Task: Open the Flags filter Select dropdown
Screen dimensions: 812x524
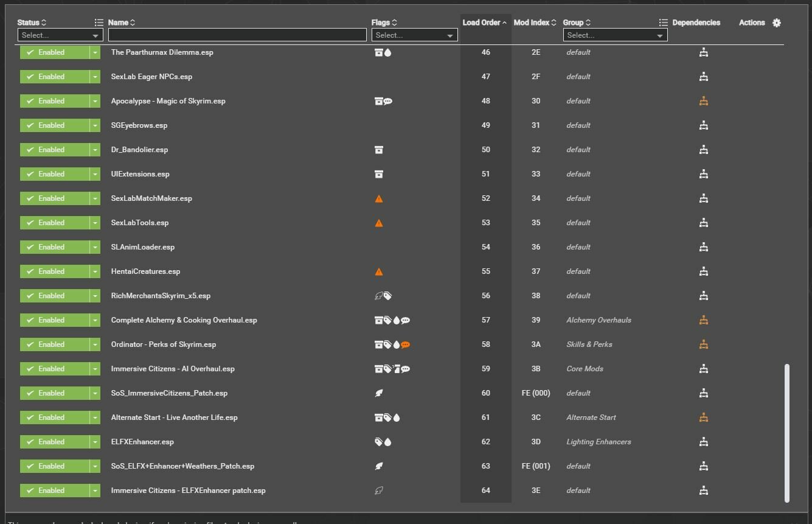Action: 414,35
